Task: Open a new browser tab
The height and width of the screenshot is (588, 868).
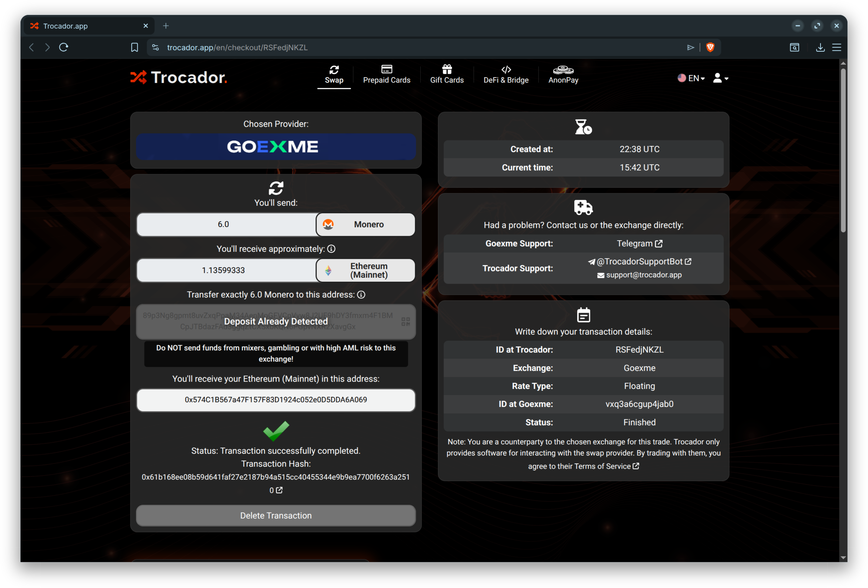Action: pos(166,26)
